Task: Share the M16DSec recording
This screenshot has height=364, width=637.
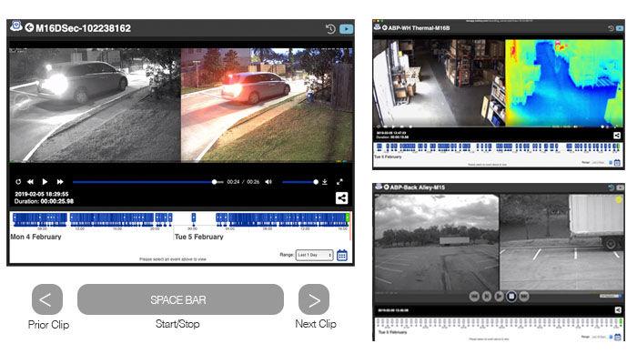Action: 341,197
